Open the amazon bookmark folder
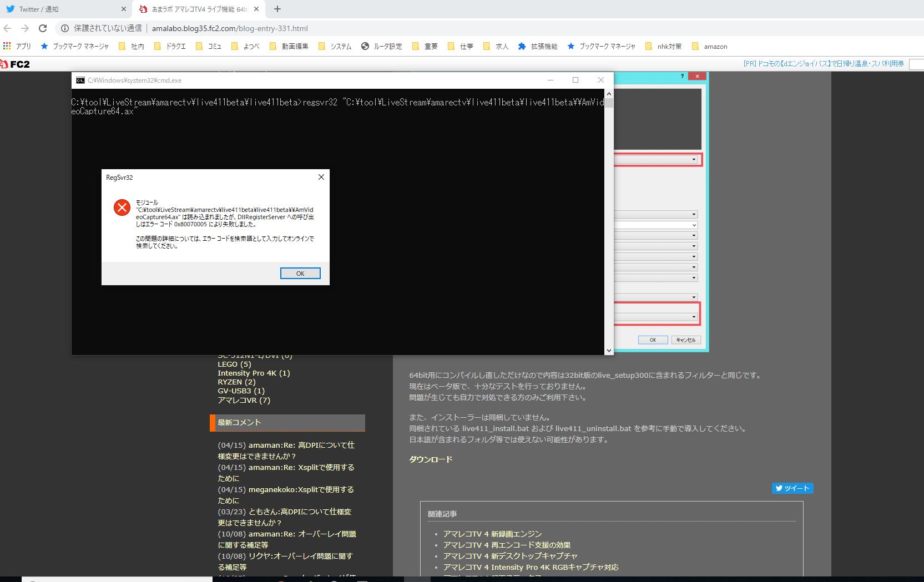Screen dimensions: 924x582 tap(710, 47)
